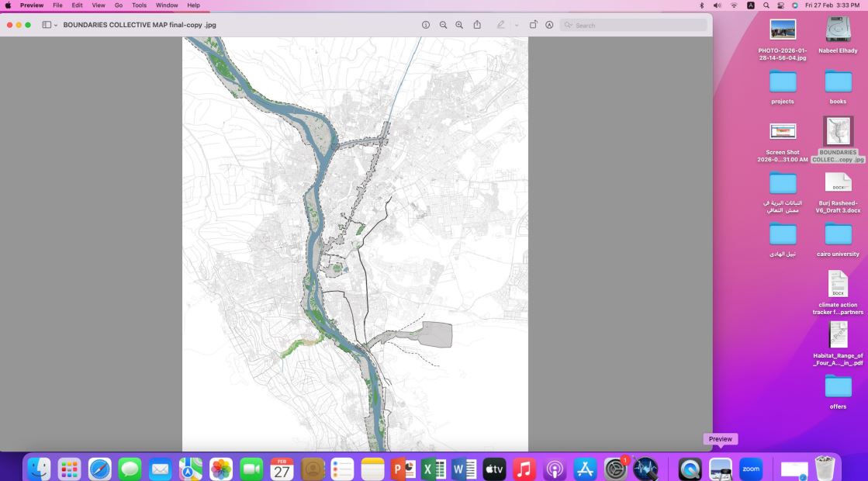The height and width of the screenshot is (481, 868).
Task: Open the Go menu
Action: pyautogui.click(x=119, y=5)
